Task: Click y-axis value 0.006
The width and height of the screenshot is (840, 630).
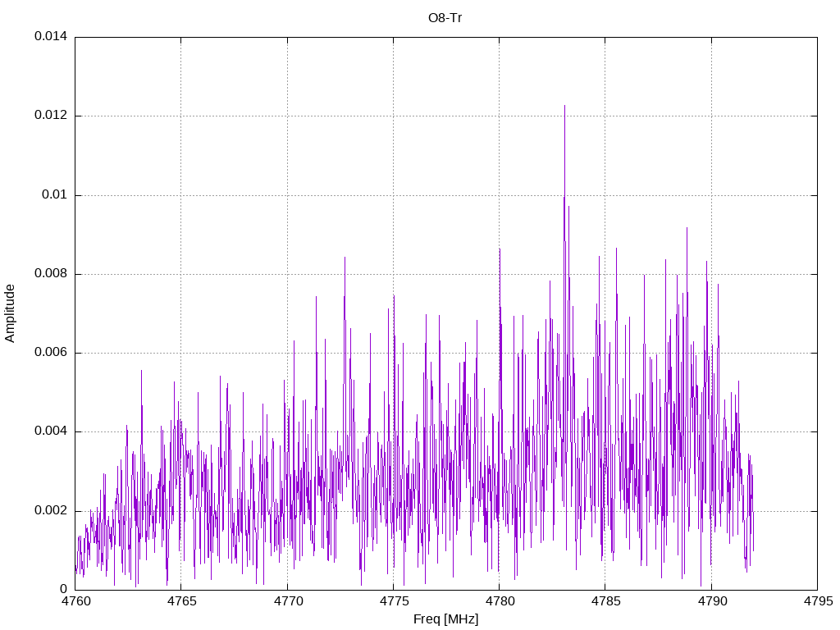Action: tap(51, 353)
